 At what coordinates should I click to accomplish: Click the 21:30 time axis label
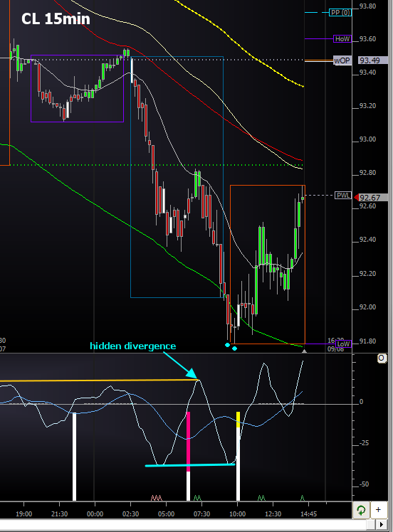(59, 514)
